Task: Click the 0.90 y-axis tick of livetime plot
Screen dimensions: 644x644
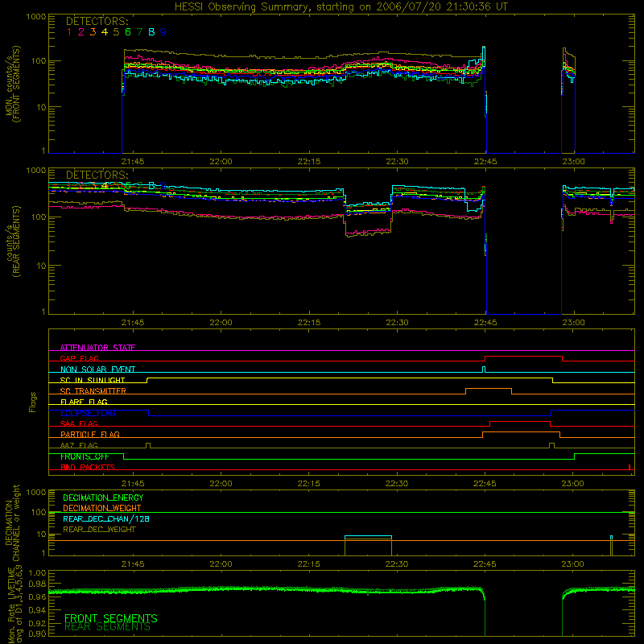Action: (38, 634)
